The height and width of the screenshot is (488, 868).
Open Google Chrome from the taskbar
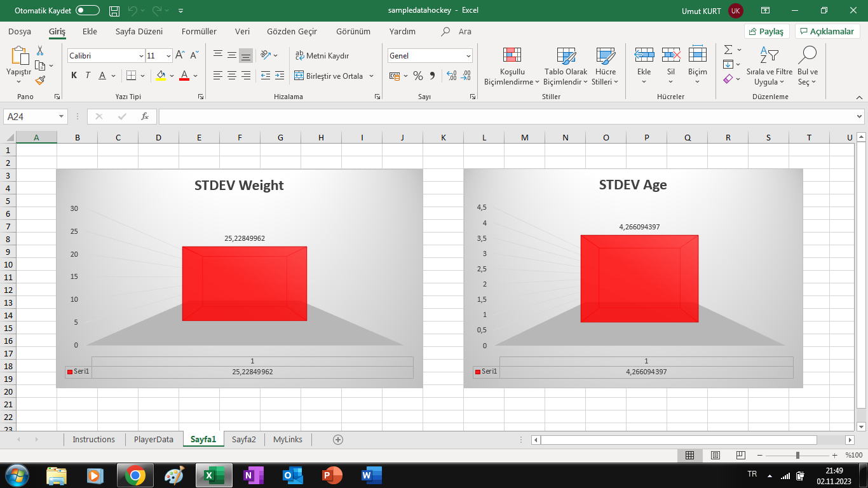click(x=135, y=475)
